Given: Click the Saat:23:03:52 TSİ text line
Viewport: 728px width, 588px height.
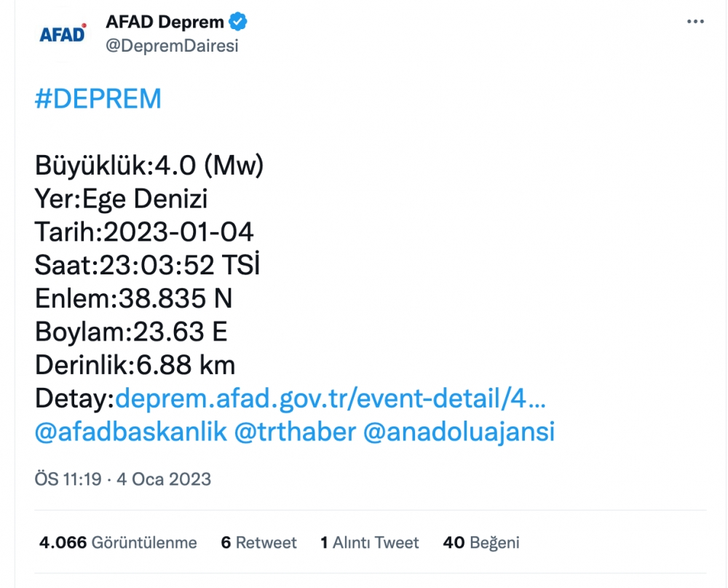Looking at the screenshot, I should tap(147, 266).
